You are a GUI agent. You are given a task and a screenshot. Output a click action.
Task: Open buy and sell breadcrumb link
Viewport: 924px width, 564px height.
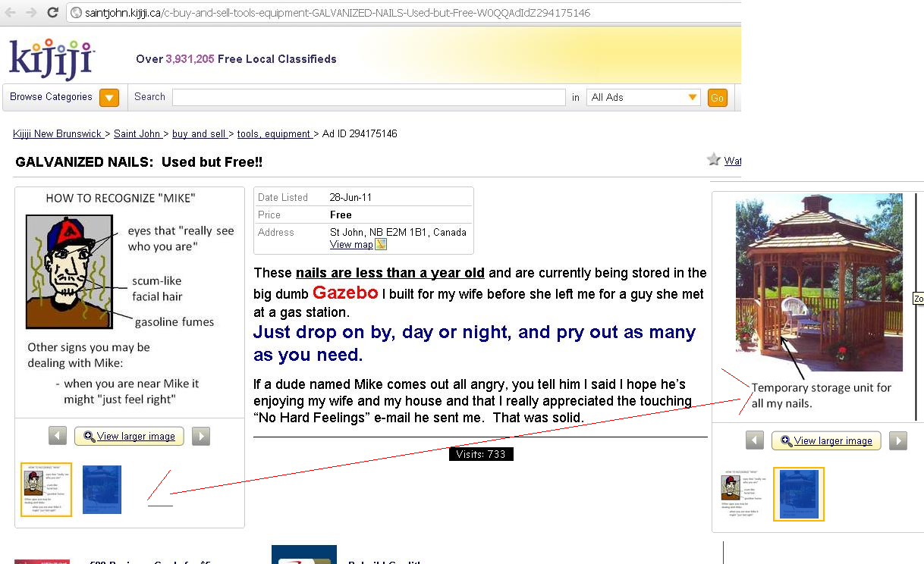[x=199, y=134]
